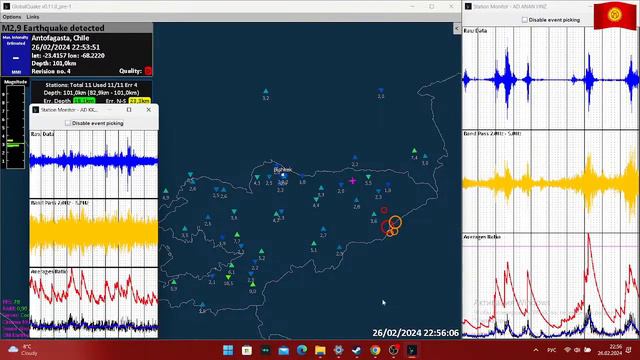Select the green station marker labeled 7,7
Viewport: 640px width, 360px height.
click(x=237, y=235)
